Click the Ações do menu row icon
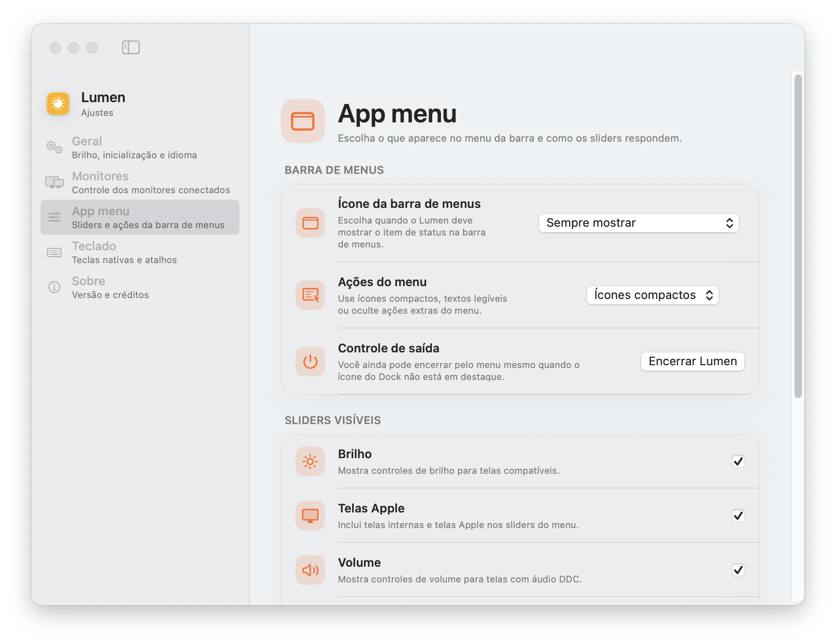This screenshot has height=644, width=836. (310, 295)
